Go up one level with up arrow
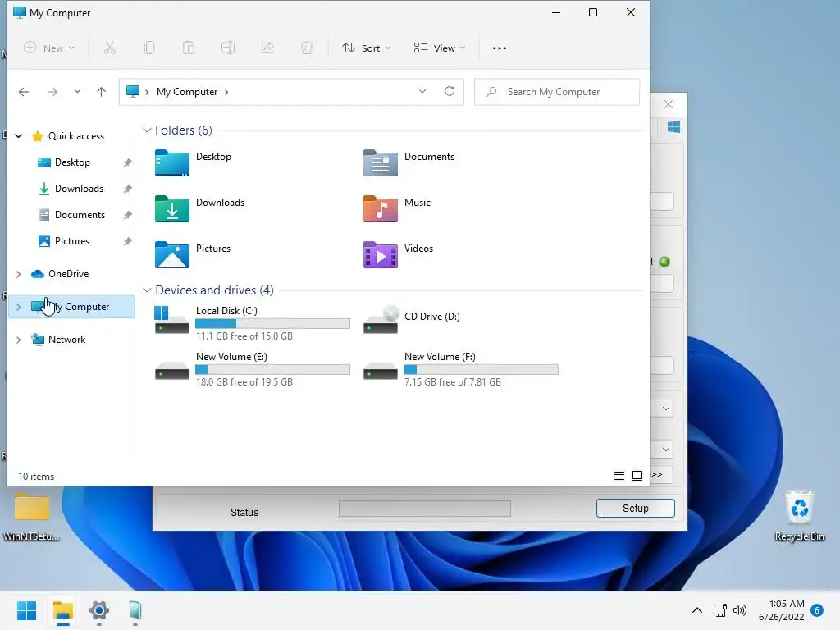The height and width of the screenshot is (630, 840). pos(101,92)
